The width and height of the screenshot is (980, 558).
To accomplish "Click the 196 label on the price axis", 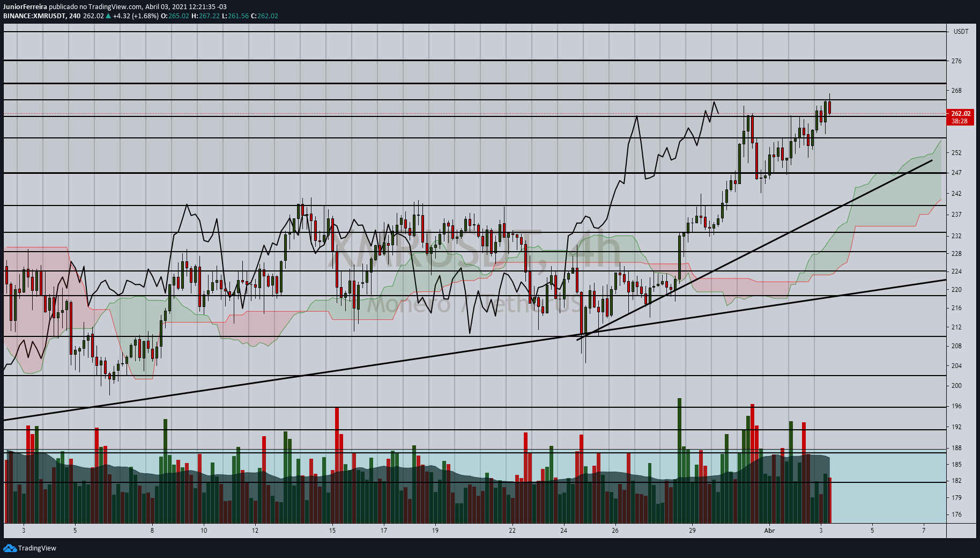I will [956, 406].
